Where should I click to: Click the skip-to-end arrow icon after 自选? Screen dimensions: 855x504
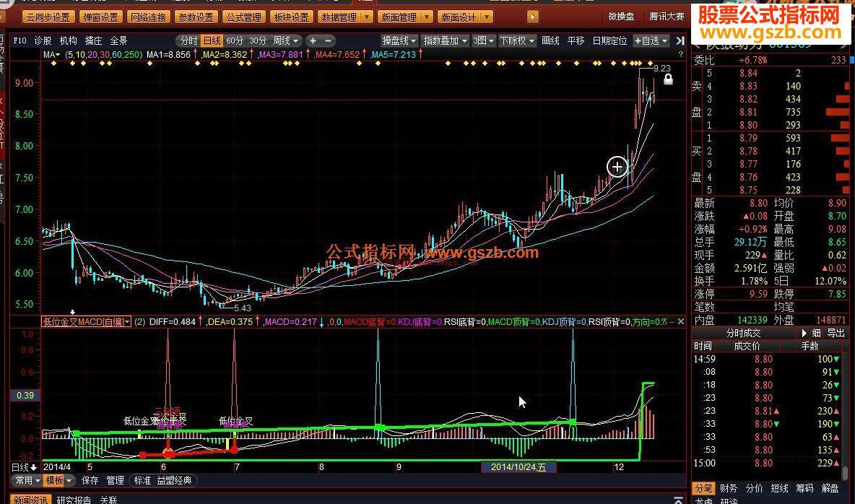pos(680,41)
